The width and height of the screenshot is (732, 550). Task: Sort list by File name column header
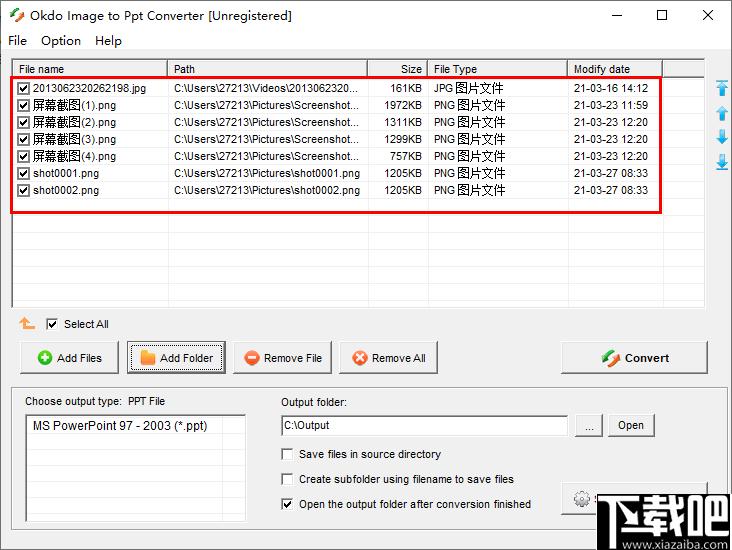click(x=90, y=69)
